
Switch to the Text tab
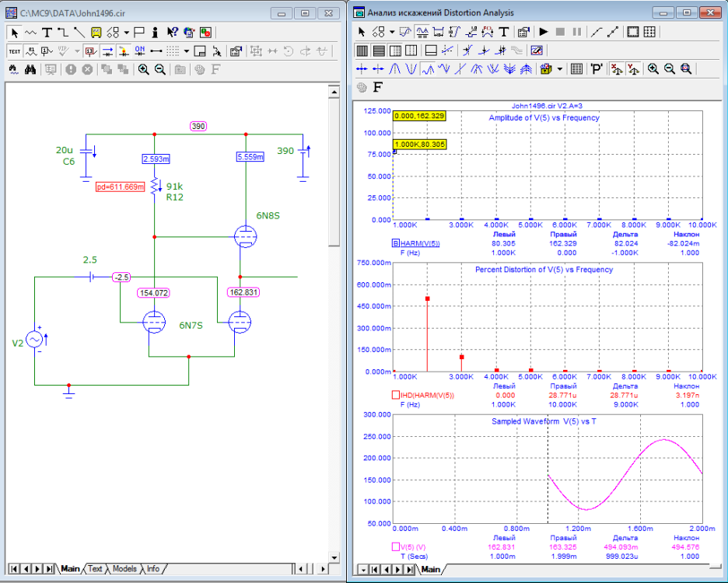(x=95, y=569)
